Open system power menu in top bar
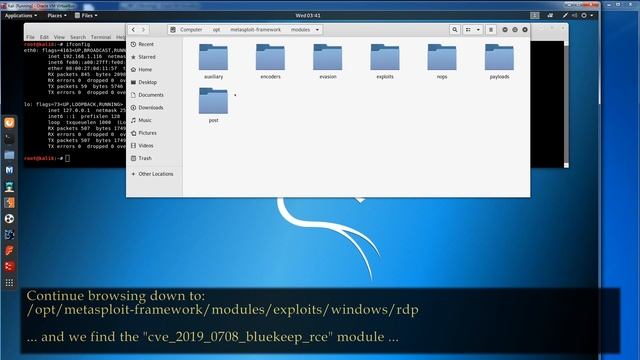This screenshot has height=360, width=640. [587, 16]
